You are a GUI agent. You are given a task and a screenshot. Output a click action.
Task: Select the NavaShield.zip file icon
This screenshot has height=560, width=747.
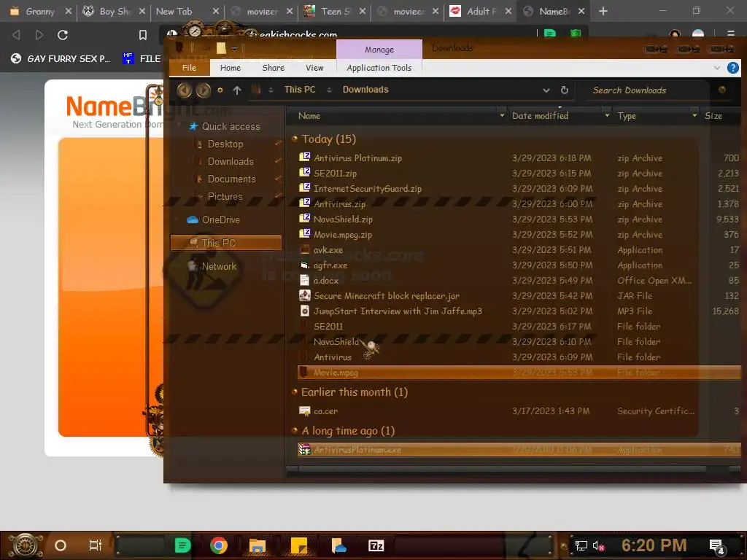(304, 219)
